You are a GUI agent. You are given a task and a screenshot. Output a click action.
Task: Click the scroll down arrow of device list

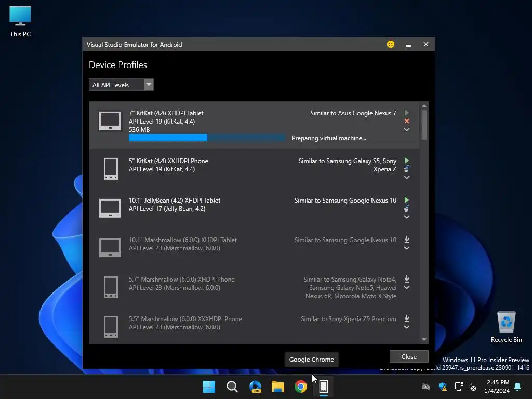pyautogui.click(x=424, y=339)
